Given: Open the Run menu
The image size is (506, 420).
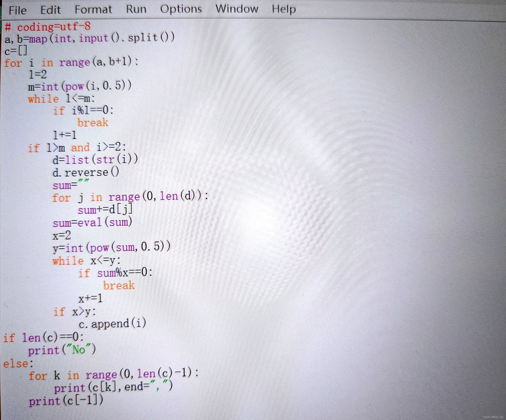Looking at the screenshot, I should tap(136, 9).
